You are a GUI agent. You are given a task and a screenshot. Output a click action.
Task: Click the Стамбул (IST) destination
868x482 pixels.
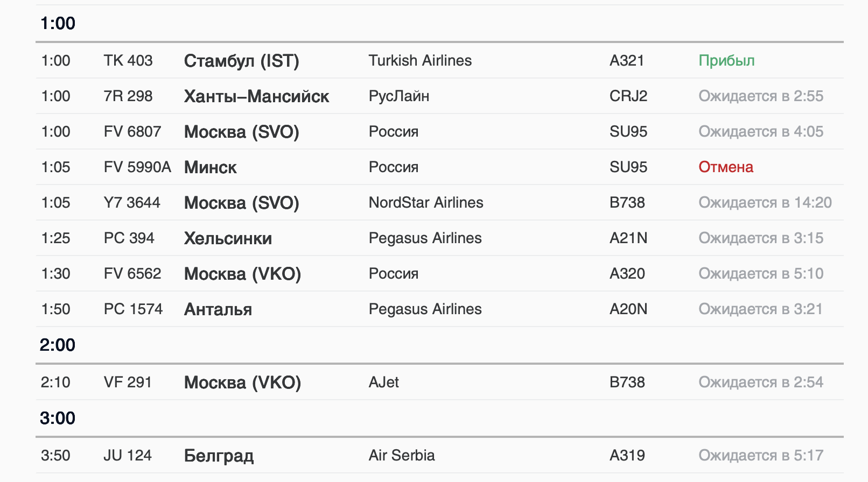[241, 61]
